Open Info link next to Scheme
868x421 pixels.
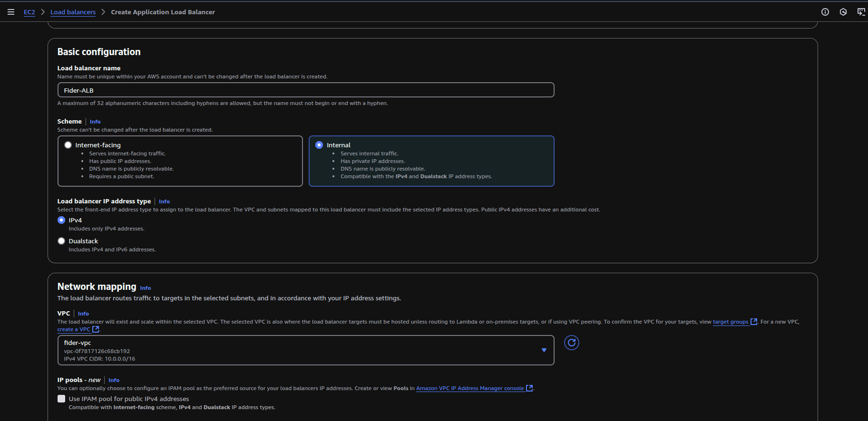click(x=95, y=122)
